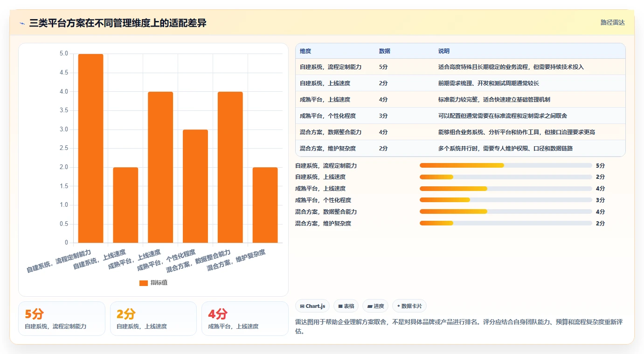Open the 5分 自建系统，流程定制能力 card
The height and width of the screenshot is (354, 644).
62,319
